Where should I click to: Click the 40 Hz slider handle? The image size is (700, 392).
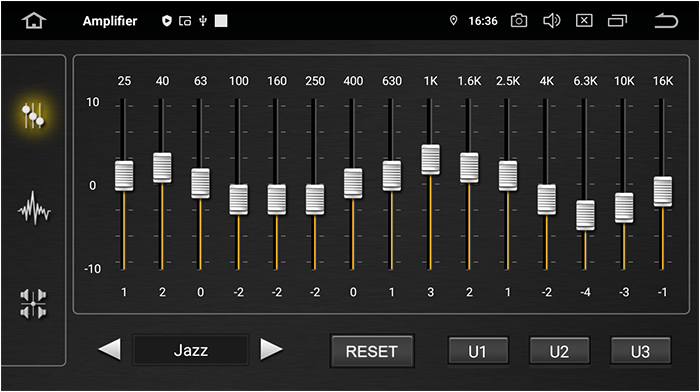[x=162, y=167]
